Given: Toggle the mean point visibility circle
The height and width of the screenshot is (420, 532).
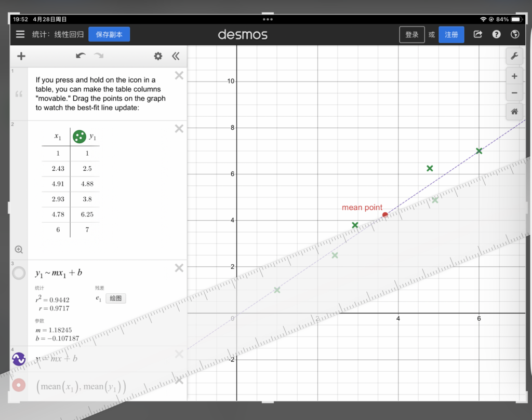Looking at the screenshot, I should (x=19, y=385).
